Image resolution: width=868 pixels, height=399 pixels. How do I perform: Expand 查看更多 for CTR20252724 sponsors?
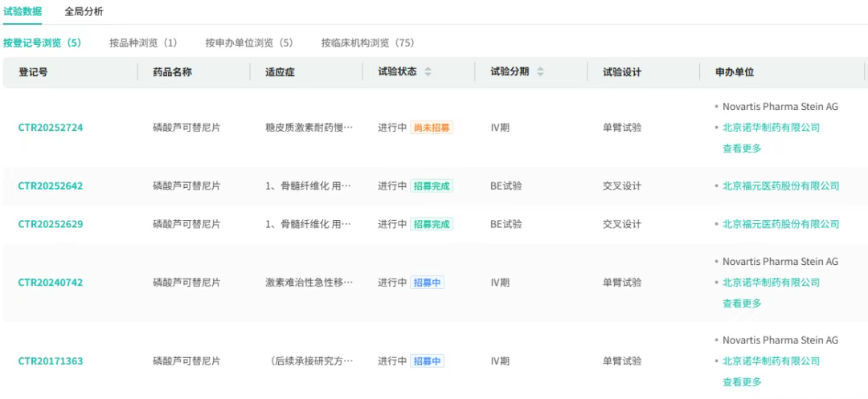742,149
